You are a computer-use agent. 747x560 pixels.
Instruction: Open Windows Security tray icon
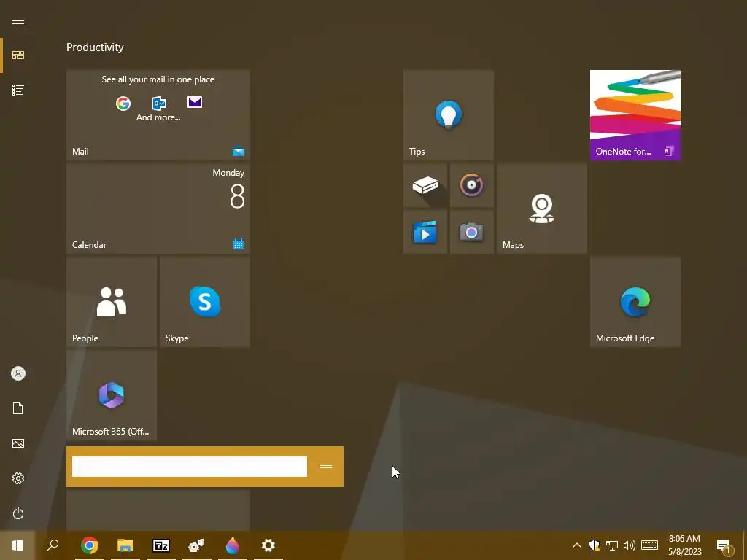point(594,545)
